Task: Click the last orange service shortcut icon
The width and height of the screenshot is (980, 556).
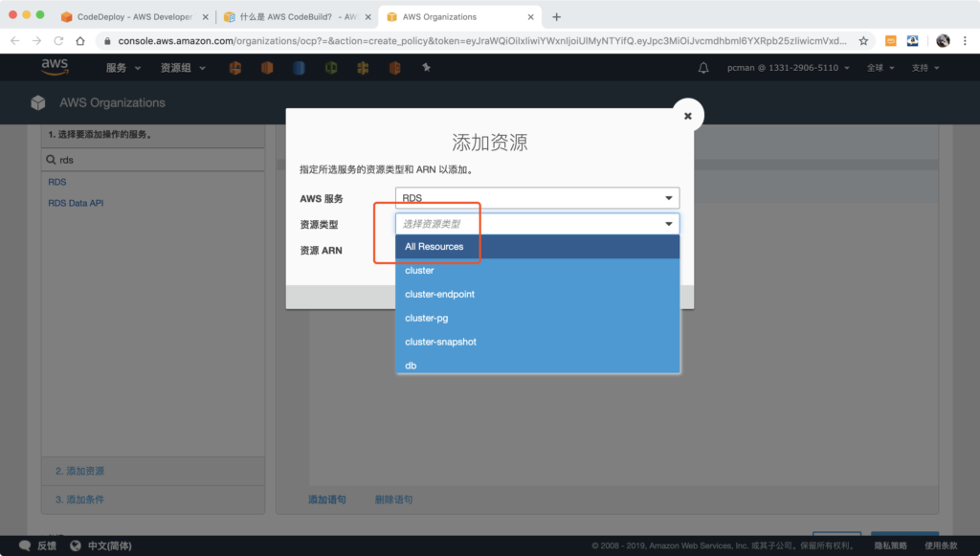Action: click(x=395, y=68)
